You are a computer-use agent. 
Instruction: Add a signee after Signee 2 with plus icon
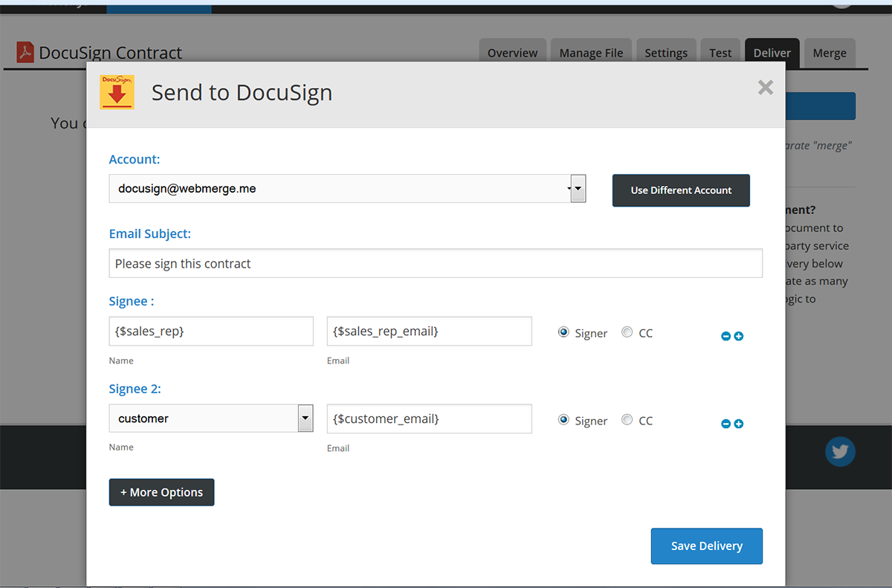[739, 424]
